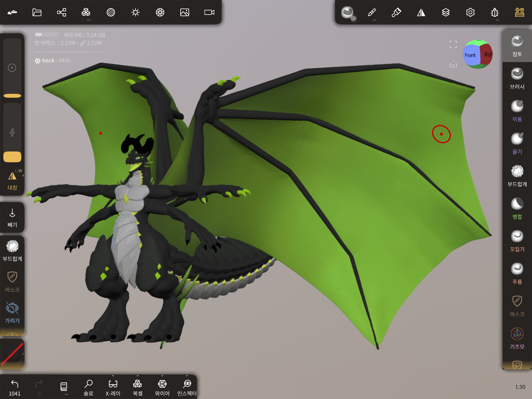Open the camera settings icon
The height and width of the screenshot is (399, 532).
(209, 12)
